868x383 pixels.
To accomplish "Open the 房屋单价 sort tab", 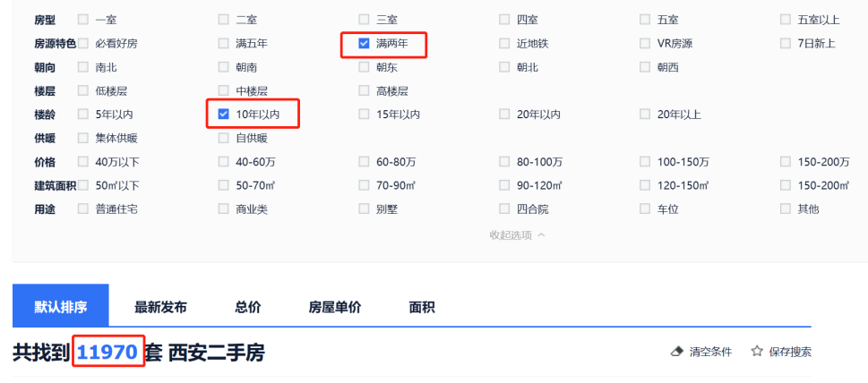I will coord(335,307).
